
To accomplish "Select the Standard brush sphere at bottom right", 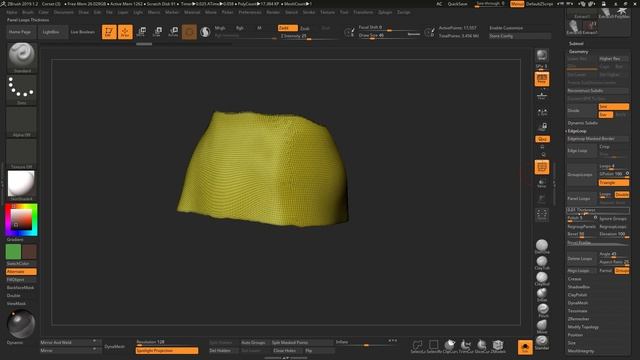I will pos(542,342).
